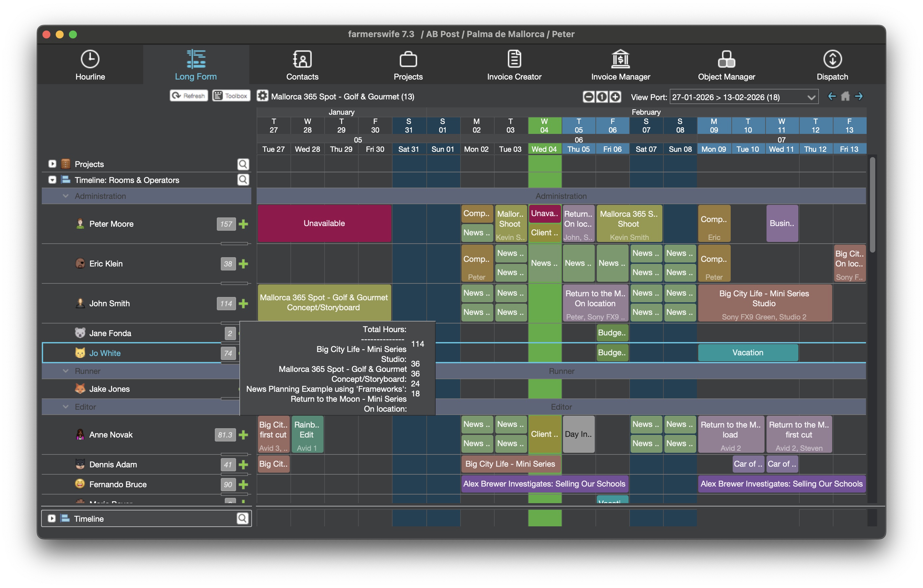The width and height of the screenshot is (923, 588).
Task: Collapse Timeline: Rooms & Operators section
Action: [x=52, y=180]
